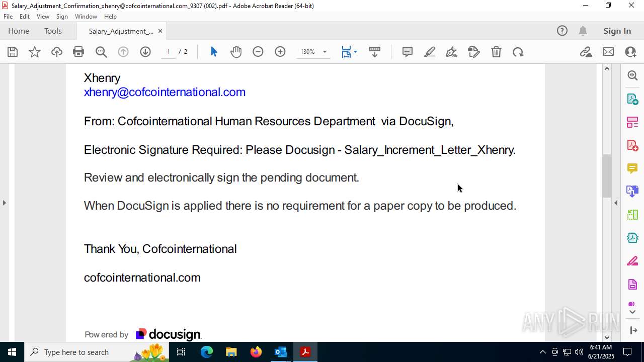The height and width of the screenshot is (362, 644).
Task: Open Outlook from the taskbar
Action: point(280,352)
